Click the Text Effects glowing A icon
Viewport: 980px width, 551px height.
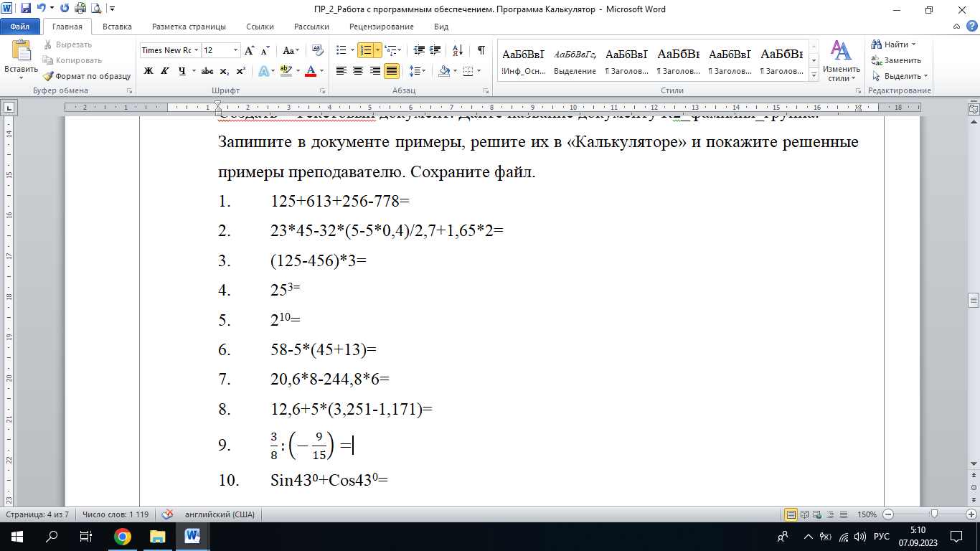(x=263, y=71)
